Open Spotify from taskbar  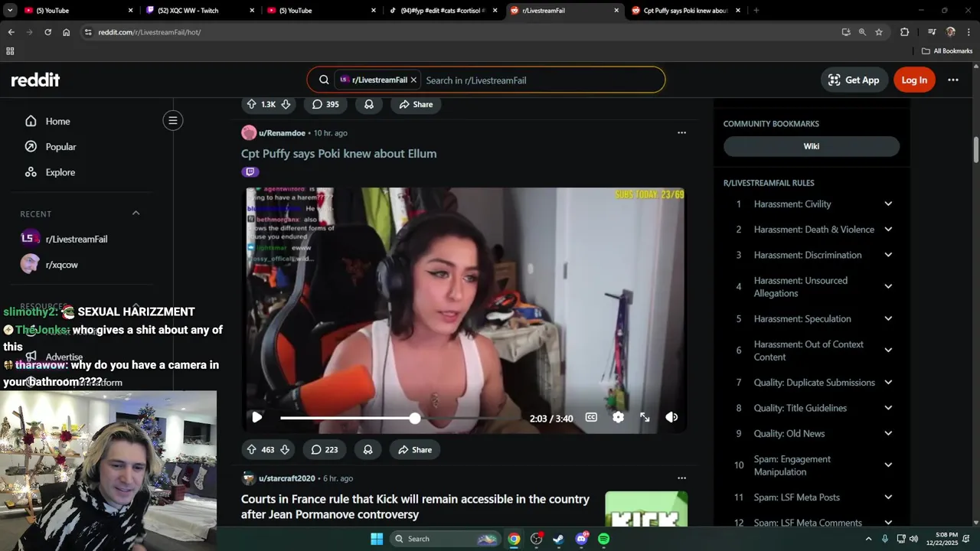[603, 539]
